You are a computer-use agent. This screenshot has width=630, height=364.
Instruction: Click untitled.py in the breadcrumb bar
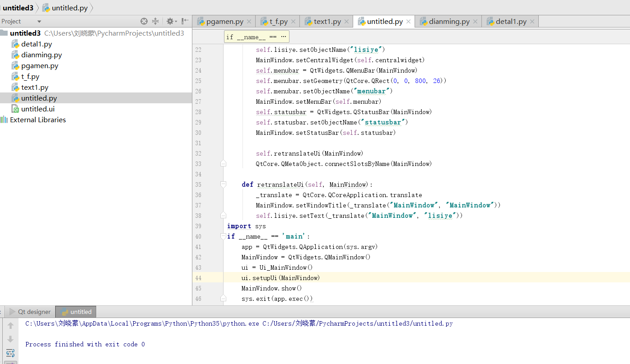click(x=69, y=8)
